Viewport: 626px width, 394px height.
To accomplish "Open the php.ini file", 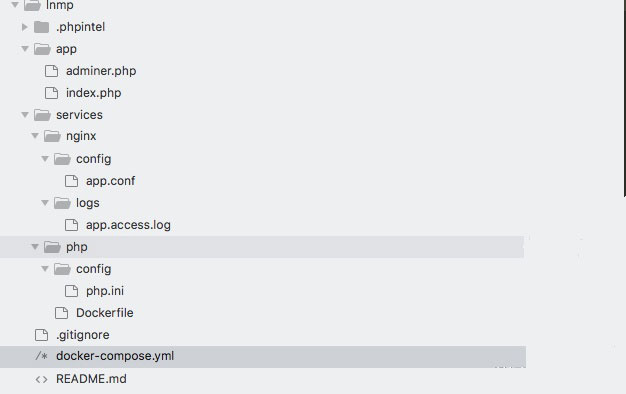I will [x=105, y=291].
